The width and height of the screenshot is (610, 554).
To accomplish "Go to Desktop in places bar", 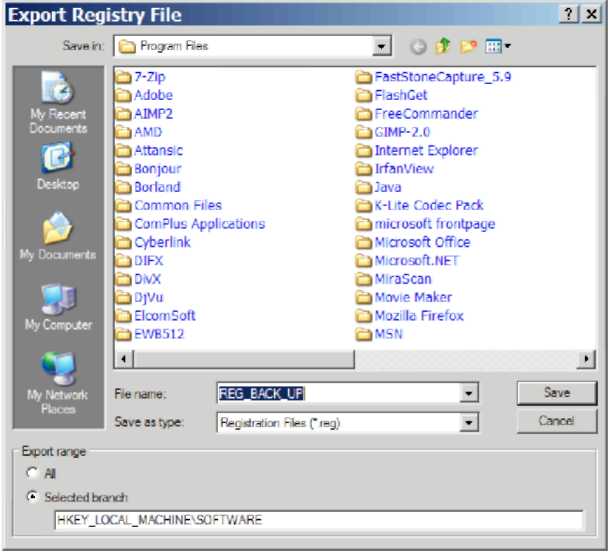I will 58,167.
